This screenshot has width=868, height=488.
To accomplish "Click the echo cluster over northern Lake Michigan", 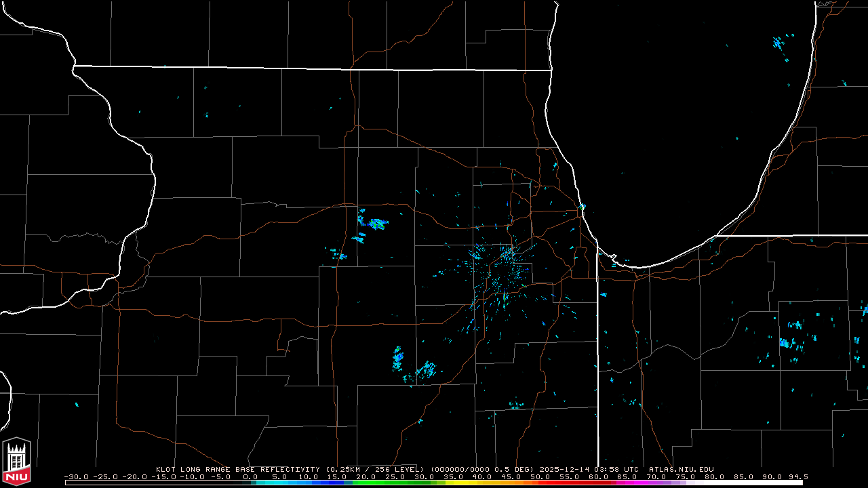I will pos(778,44).
